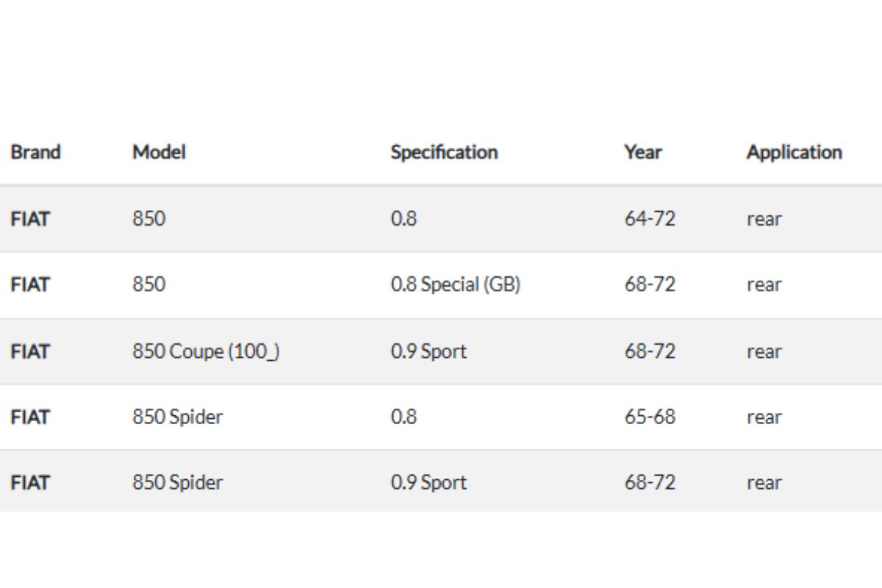Select the 65-68 year cell

coord(650,417)
